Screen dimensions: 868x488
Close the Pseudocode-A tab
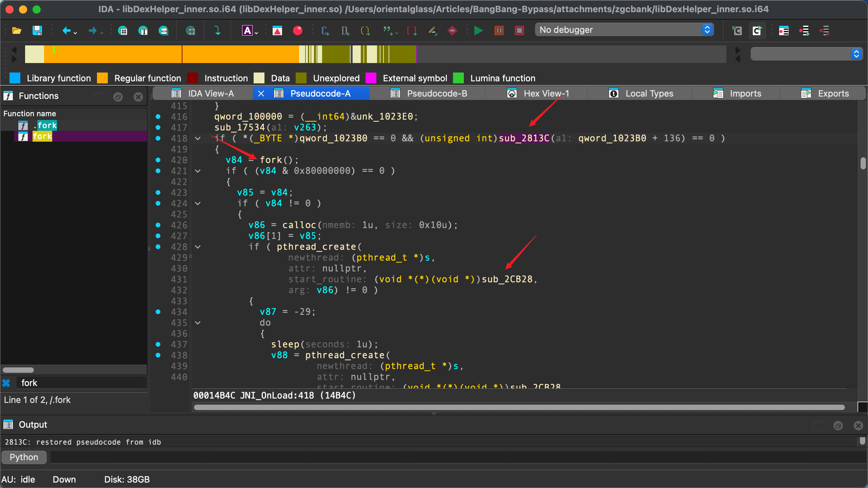(261, 94)
